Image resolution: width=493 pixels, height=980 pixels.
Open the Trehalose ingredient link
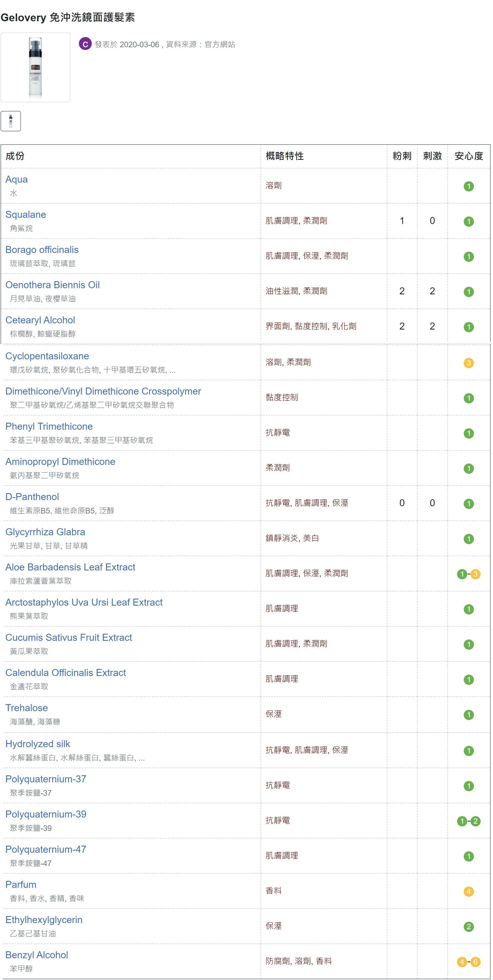coord(27,708)
